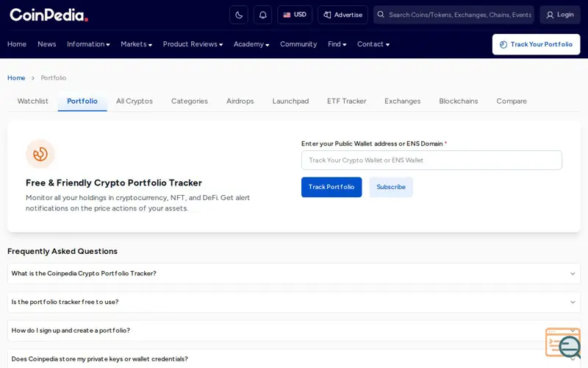This screenshot has height=368, width=588.
Task: Expand 'Is the portfolio tracker free to use?'
Action: tap(293, 302)
